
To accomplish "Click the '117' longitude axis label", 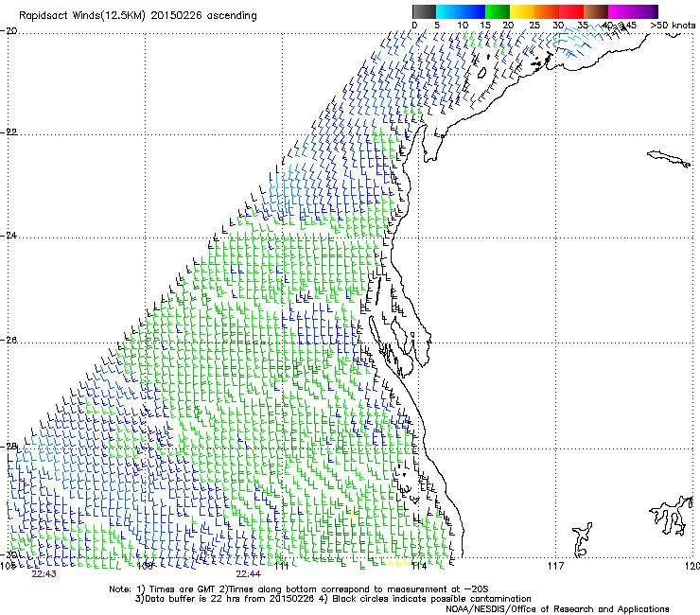I will point(555,566).
